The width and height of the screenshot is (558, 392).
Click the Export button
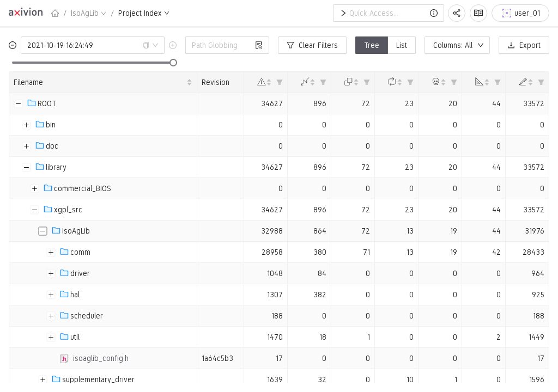[x=524, y=45]
